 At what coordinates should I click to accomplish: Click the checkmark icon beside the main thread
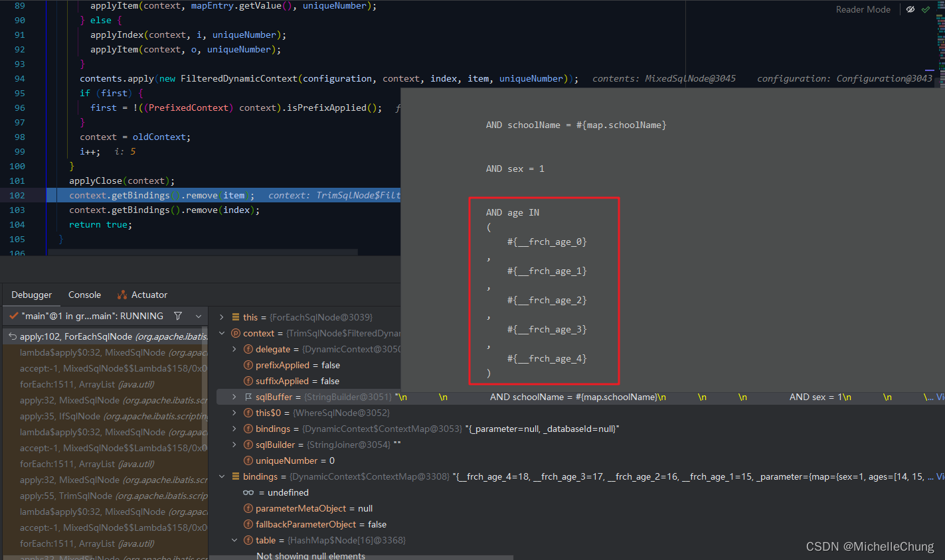coord(13,316)
